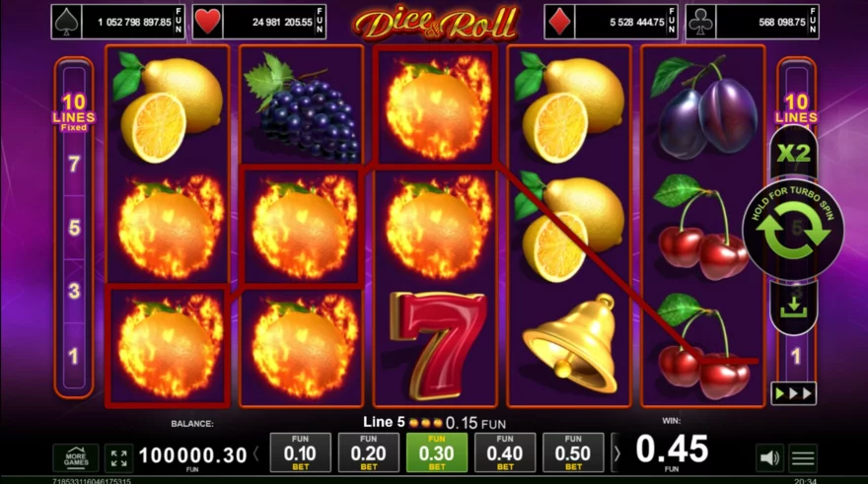This screenshot has width=868, height=484.
Task: Click the green spin arrows button
Action: tap(793, 229)
